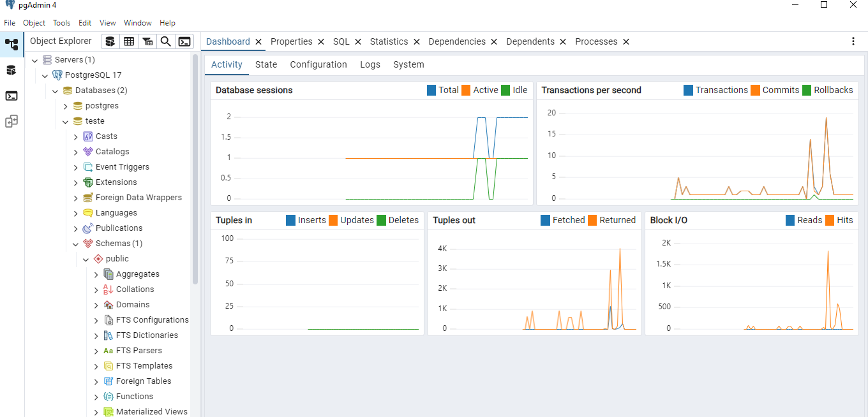Open Filtered Rows with the funnel icon
Viewport: 868px width, 417px height.
pos(147,41)
